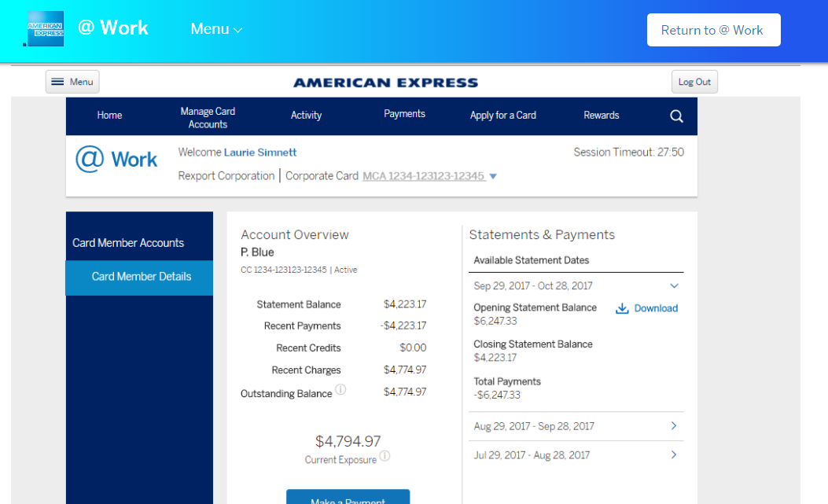Open top banner Menu dropdown

(x=216, y=29)
